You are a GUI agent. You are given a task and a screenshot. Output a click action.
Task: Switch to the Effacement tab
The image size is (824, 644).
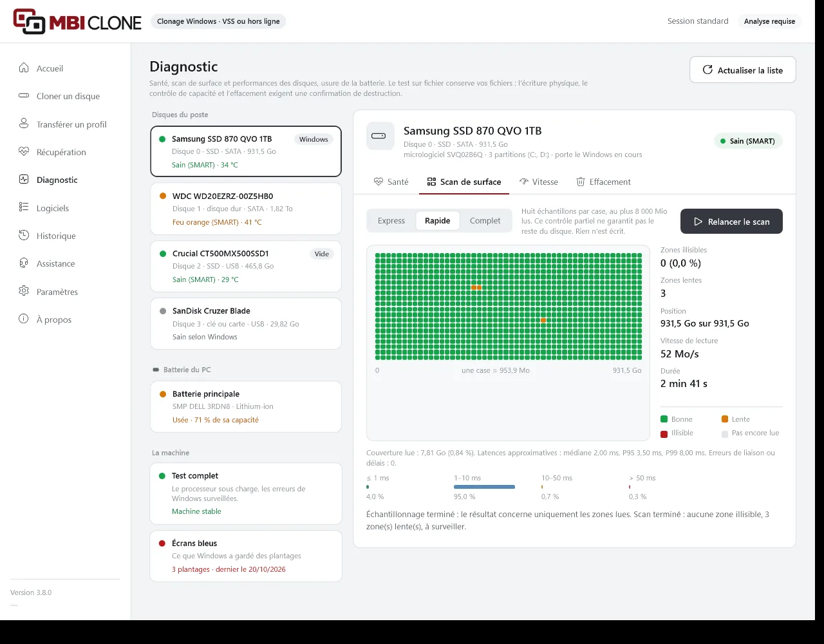pyautogui.click(x=603, y=182)
